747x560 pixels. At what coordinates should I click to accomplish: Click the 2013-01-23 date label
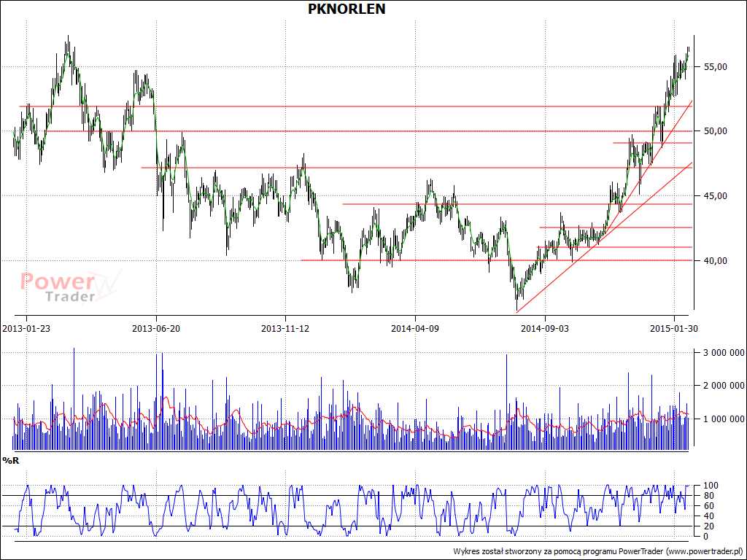pos(26,328)
